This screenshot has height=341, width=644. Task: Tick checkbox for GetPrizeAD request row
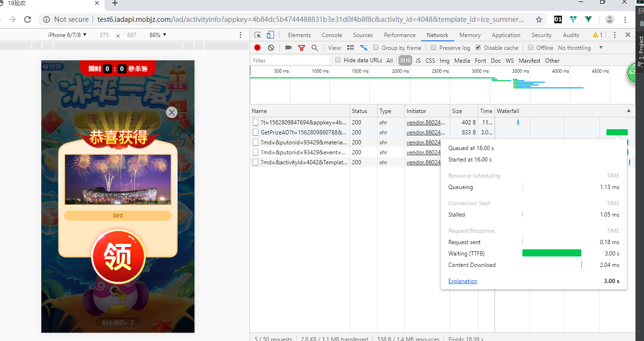pyautogui.click(x=256, y=133)
